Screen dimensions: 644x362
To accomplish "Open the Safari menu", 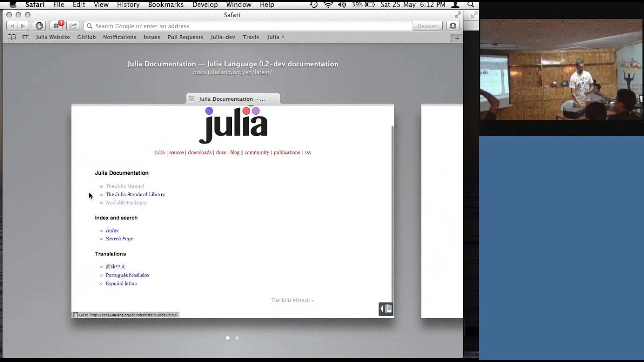I will [x=35, y=4].
